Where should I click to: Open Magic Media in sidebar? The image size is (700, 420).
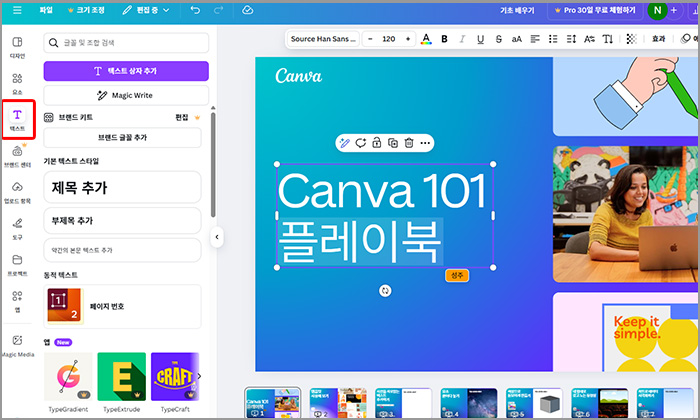[x=17, y=346]
